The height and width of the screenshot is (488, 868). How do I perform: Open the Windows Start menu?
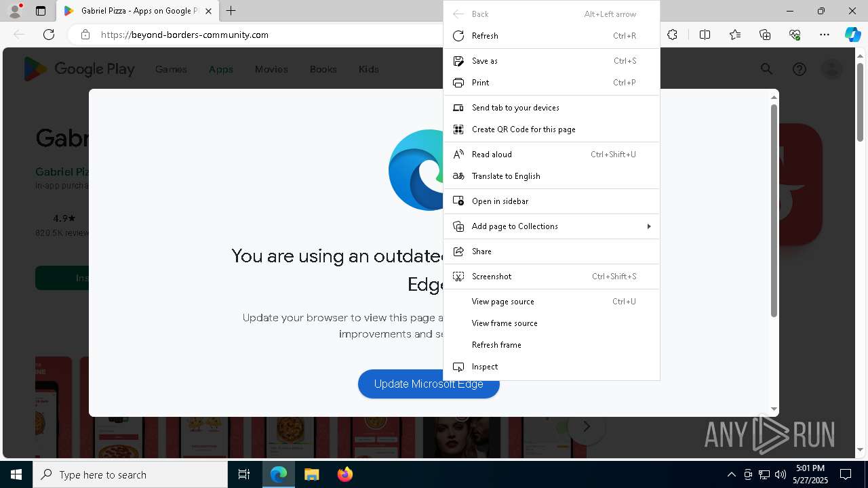coord(16,474)
